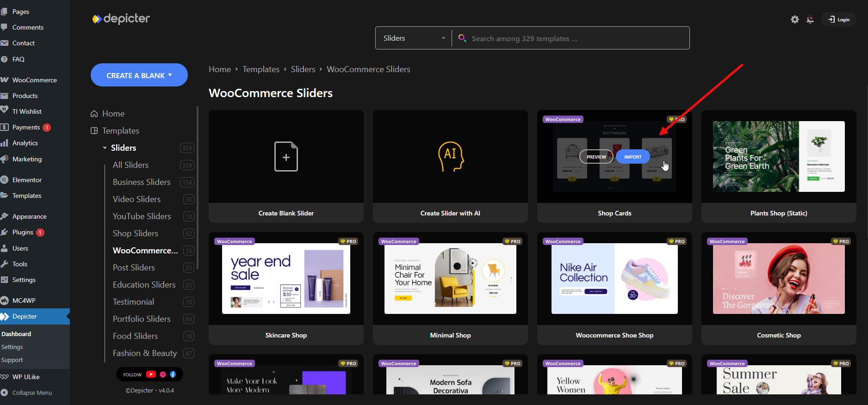
Task: Select Fashion & Beauty category
Action: [x=144, y=353]
